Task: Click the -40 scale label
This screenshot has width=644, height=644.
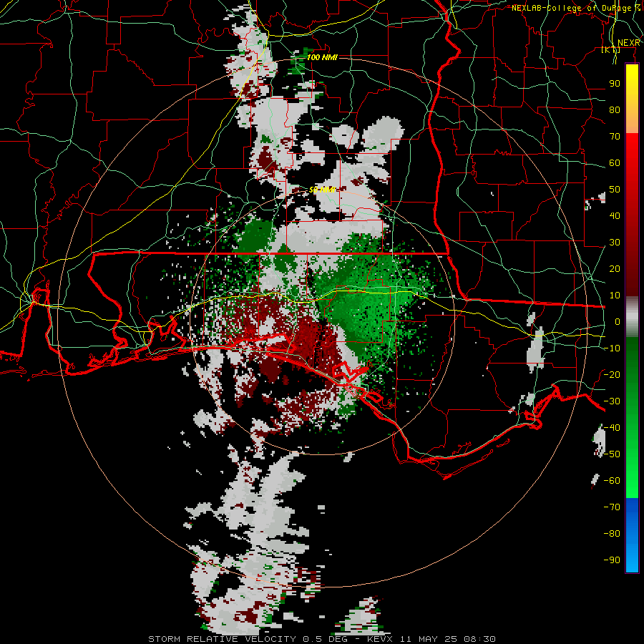Action: [x=612, y=428]
